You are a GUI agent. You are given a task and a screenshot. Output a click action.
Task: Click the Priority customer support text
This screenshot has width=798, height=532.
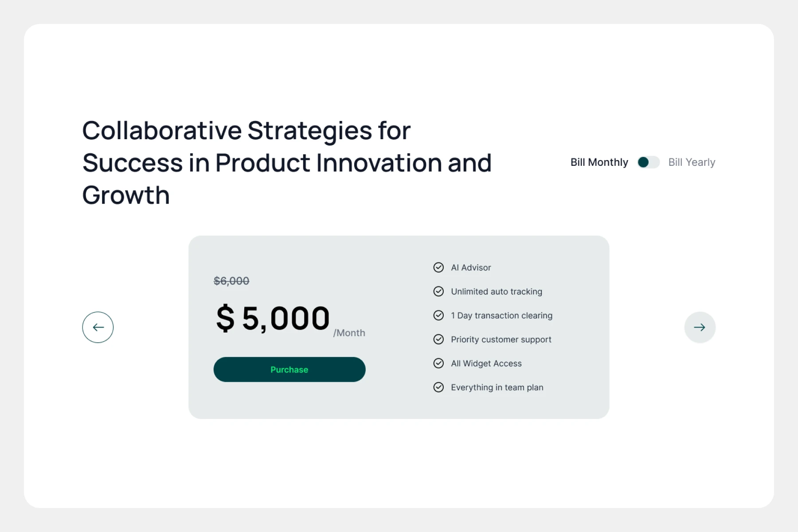(x=501, y=339)
